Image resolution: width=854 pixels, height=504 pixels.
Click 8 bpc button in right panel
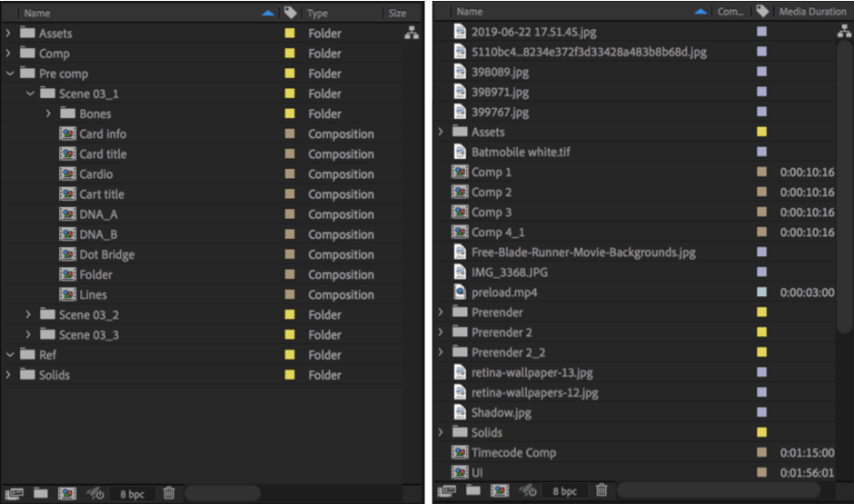point(565,491)
